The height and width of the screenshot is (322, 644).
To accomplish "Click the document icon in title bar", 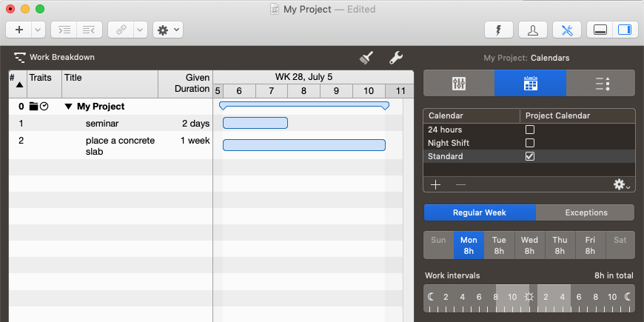I will (x=275, y=9).
